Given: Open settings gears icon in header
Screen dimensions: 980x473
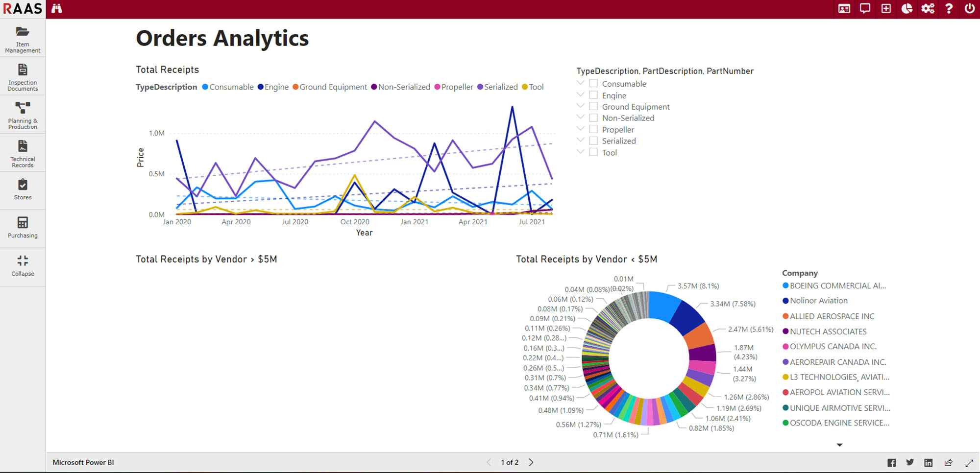Looking at the screenshot, I should tap(928, 8).
